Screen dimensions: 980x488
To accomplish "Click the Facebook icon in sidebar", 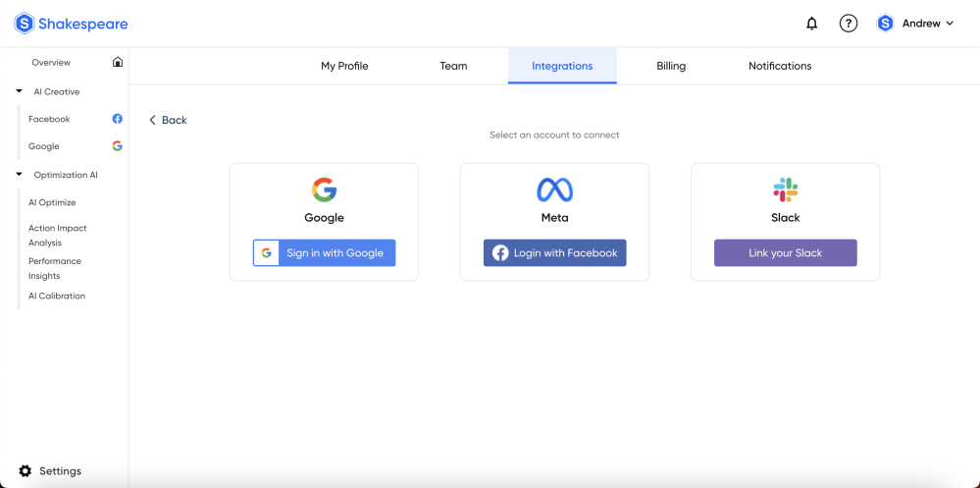I will point(117,119).
